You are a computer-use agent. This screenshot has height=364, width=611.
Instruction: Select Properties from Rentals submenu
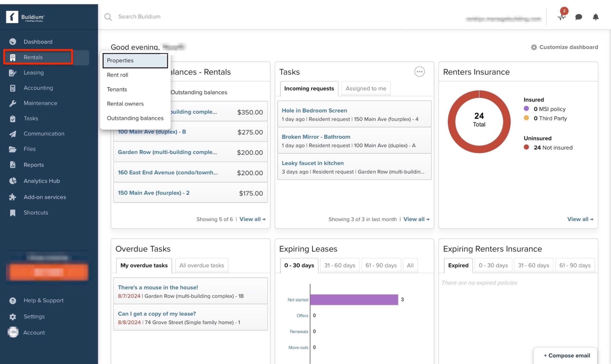(x=135, y=61)
